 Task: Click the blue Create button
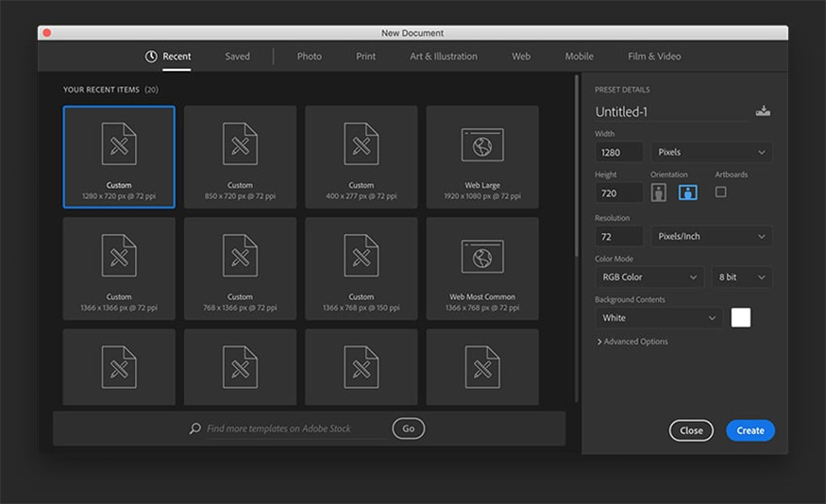(750, 430)
